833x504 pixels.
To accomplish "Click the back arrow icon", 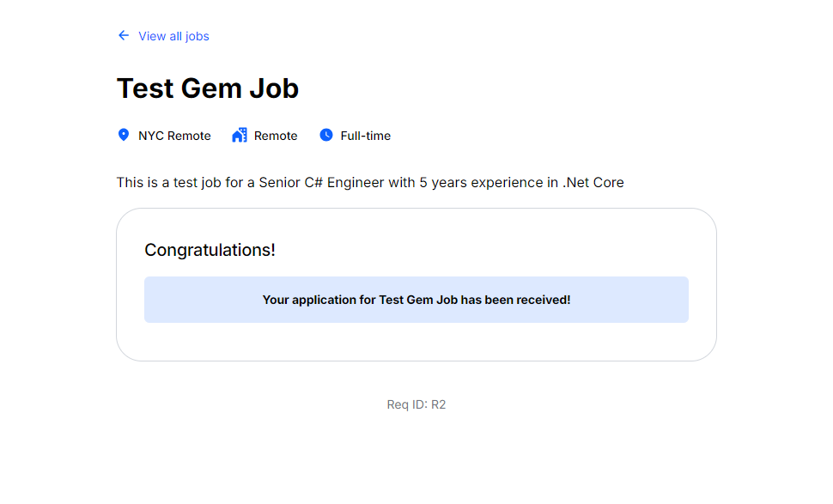I will click(124, 36).
